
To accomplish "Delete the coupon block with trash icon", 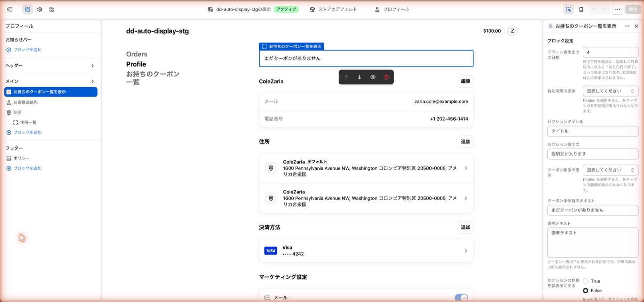I will 386,77.
